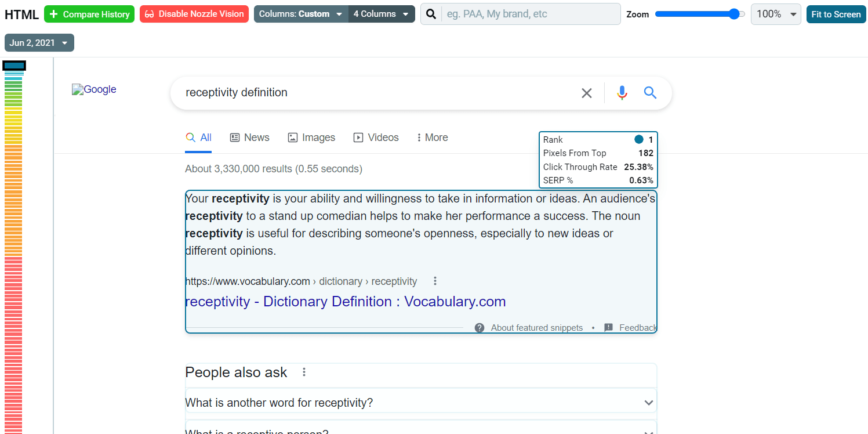Select the All search tab
868x434 pixels.
coord(198,138)
